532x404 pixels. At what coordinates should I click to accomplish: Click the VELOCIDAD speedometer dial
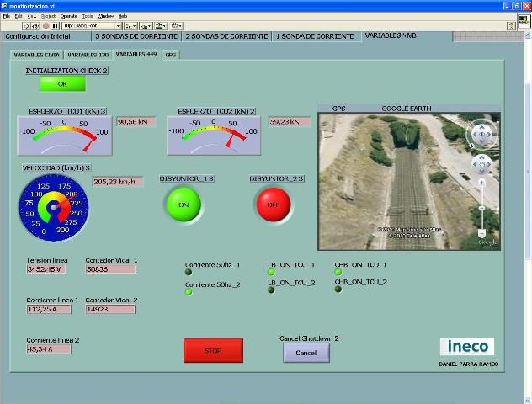54,207
